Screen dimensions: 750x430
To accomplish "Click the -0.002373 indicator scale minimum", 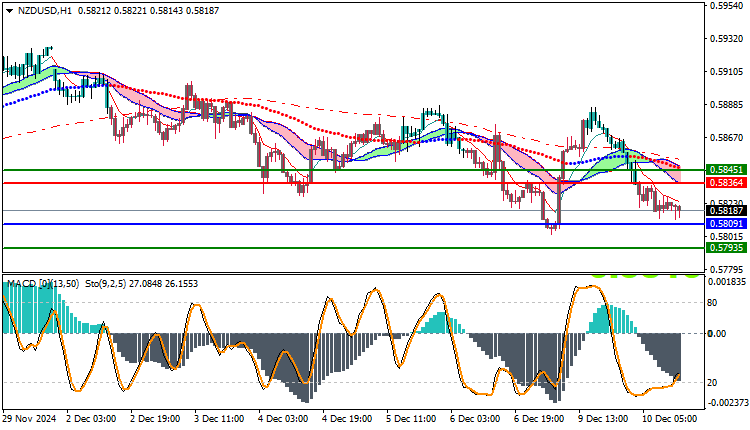I will (x=727, y=403).
